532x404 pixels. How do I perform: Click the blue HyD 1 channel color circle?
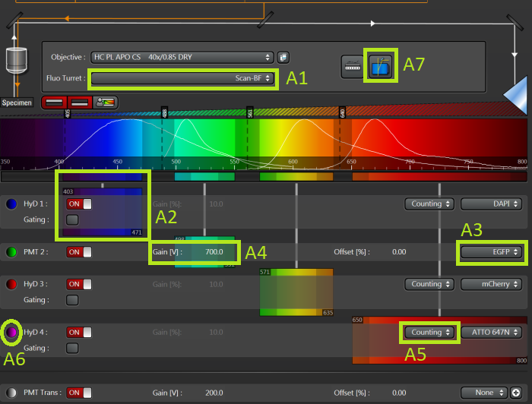[x=11, y=204]
